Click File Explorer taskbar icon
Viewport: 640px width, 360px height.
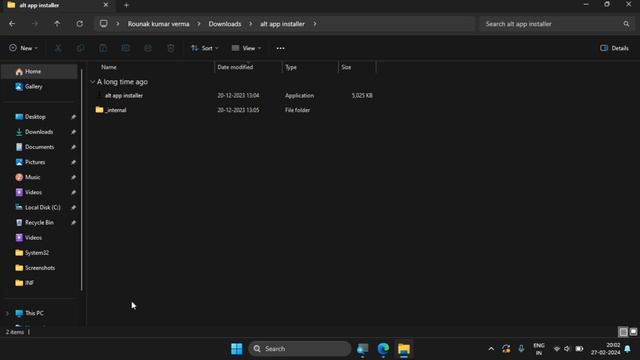(404, 349)
